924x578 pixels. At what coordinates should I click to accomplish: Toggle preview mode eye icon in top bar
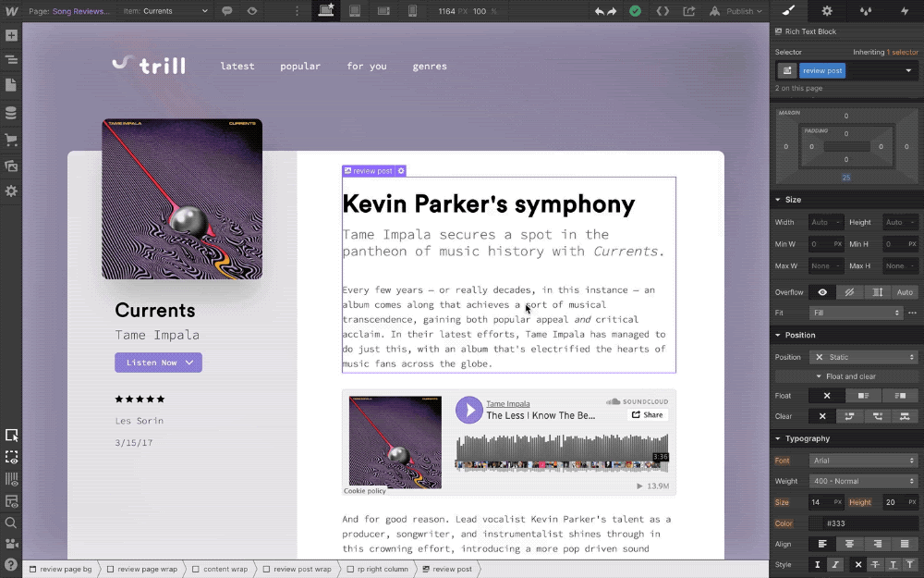point(252,10)
